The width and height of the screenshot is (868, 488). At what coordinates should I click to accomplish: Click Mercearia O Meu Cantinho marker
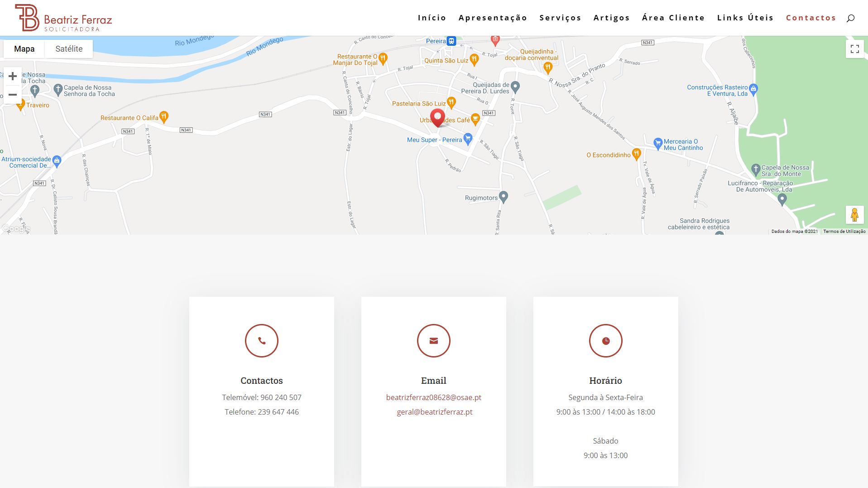(x=658, y=144)
